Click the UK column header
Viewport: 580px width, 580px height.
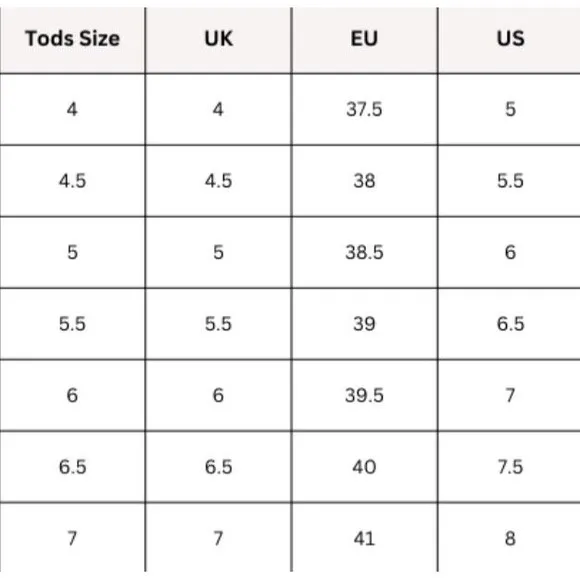tap(219, 38)
